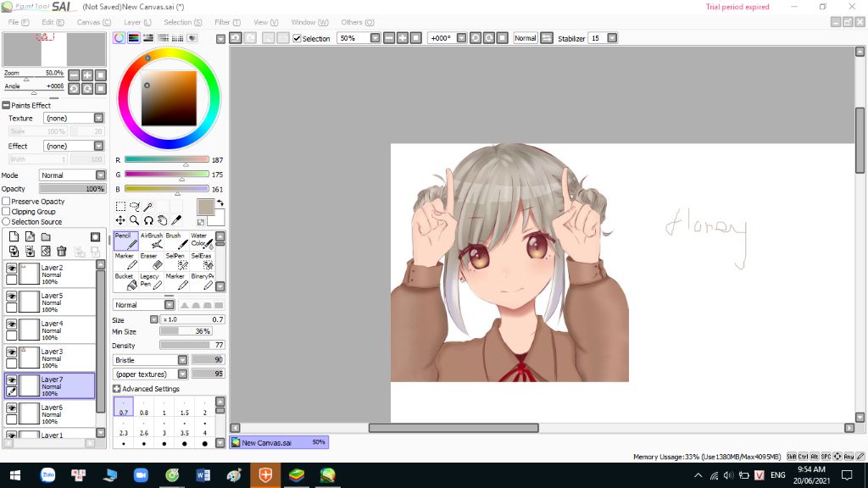Open the paper textures dropdown
The height and width of the screenshot is (488, 868).
151,374
